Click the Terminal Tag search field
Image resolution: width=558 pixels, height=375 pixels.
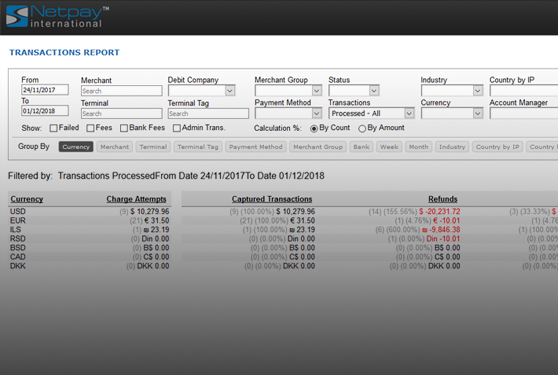pyautogui.click(x=208, y=113)
